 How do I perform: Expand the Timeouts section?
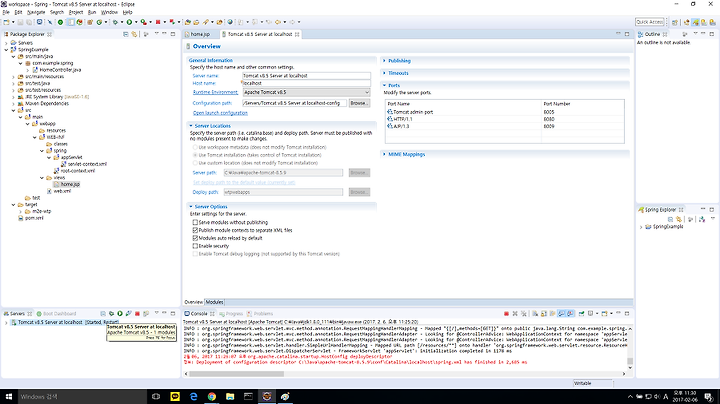pyautogui.click(x=384, y=73)
